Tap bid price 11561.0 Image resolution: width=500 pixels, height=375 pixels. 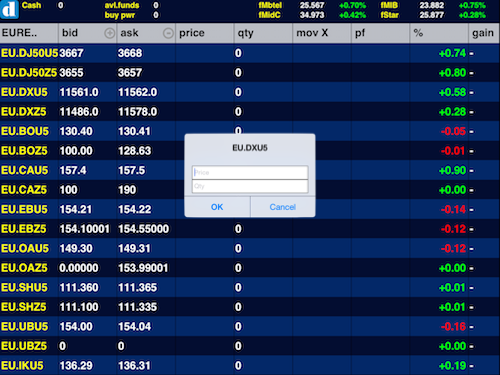coord(79,92)
